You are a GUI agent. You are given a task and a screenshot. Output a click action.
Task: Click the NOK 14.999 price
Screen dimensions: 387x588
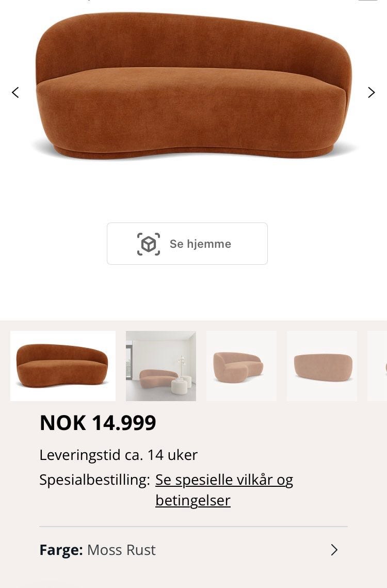(x=98, y=423)
